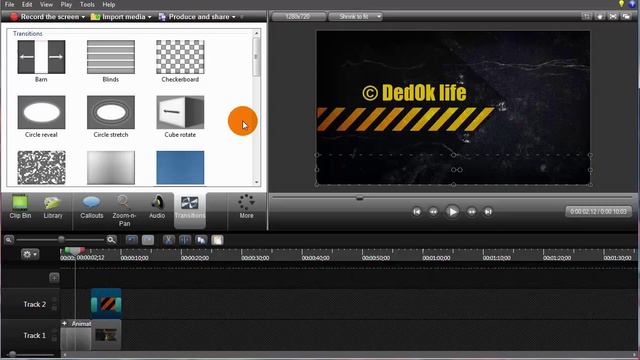Select the Circle reveal transition
The image size is (640, 360).
coord(41,112)
